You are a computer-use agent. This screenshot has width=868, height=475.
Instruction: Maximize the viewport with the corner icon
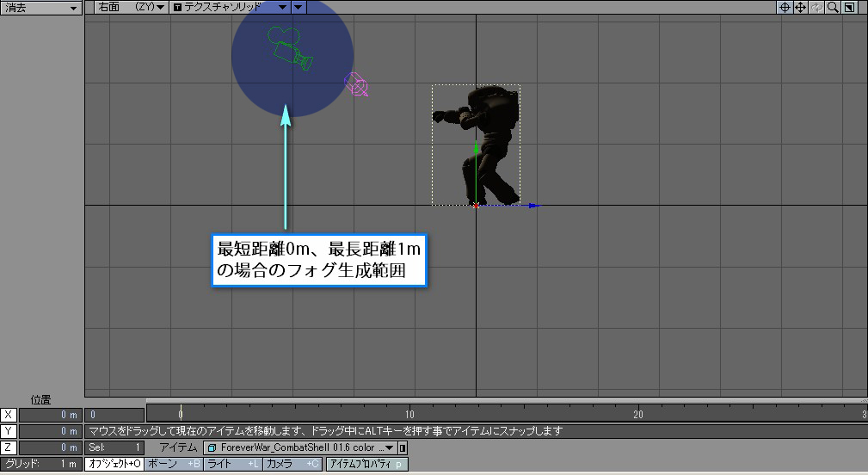849,7
